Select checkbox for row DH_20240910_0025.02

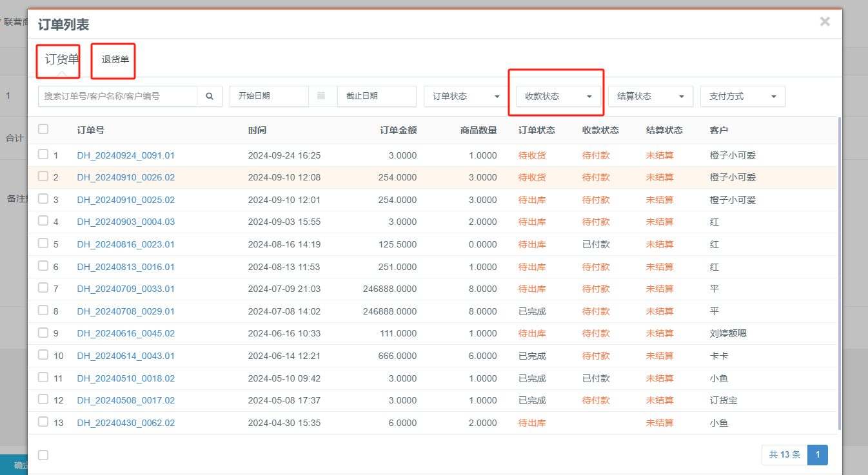(x=43, y=199)
